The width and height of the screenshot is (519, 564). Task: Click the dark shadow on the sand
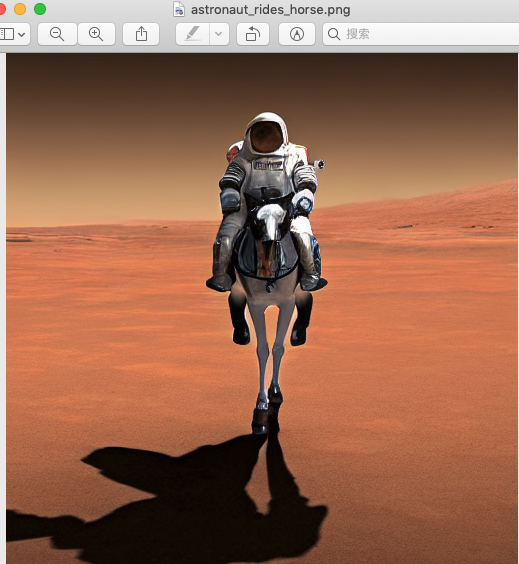(x=173, y=504)
